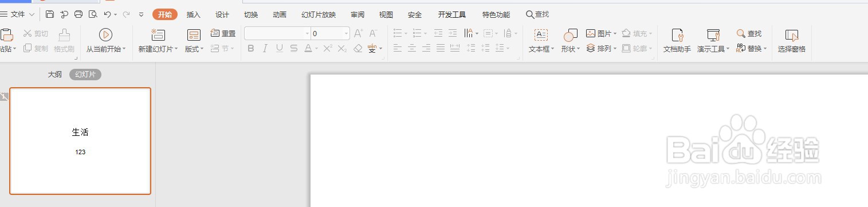Click the Cut (剪切) scissors button
This screenshot has height=207, width=868.
tap(36, 34)
